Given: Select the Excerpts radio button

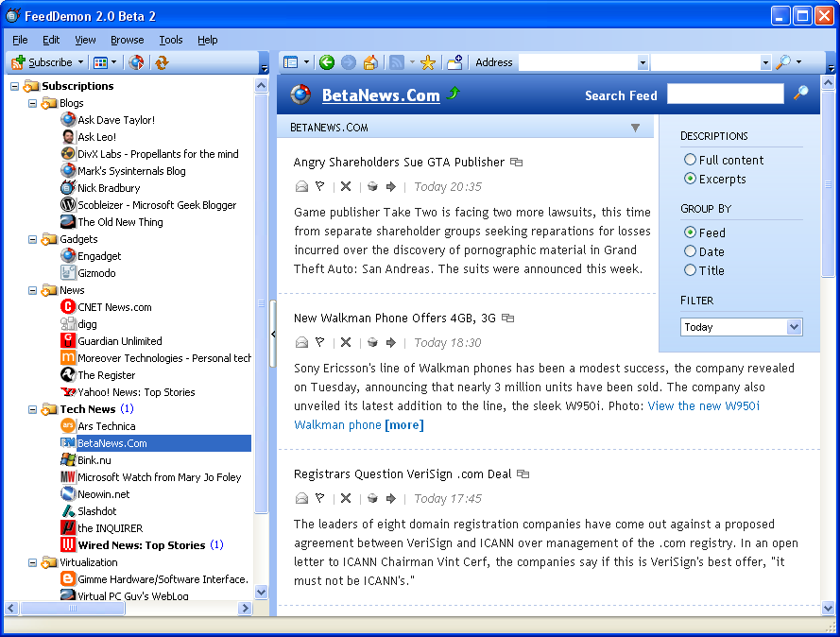Looking at the screenshot, I should pyautogui.click(x=690, y=179).
